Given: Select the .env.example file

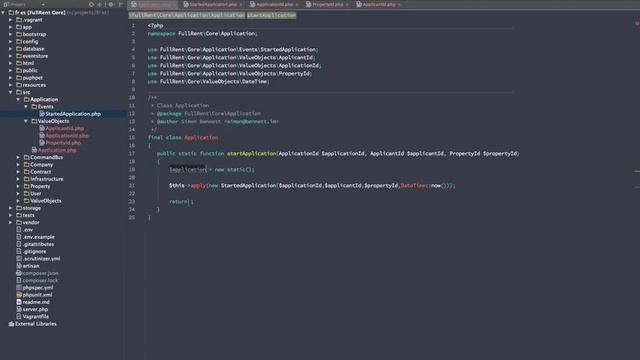Looking at the screenshot, I should click(x=38, y=237).
